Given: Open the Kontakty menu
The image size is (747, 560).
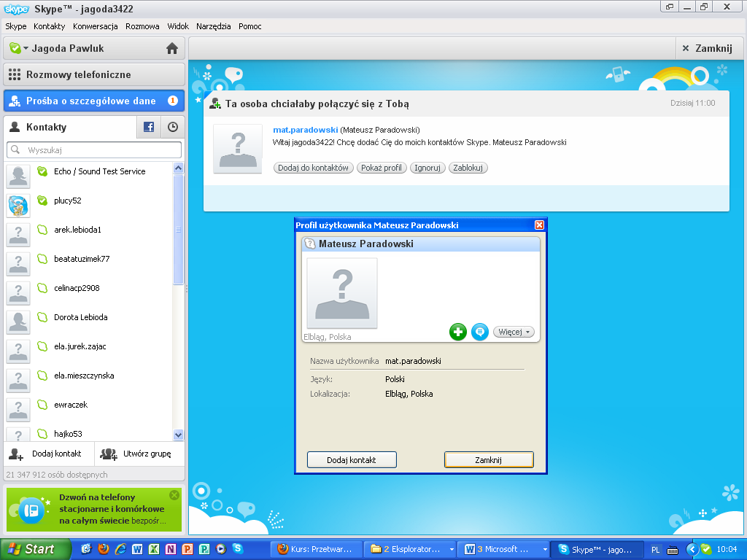Looking at the screenshot, I should [x=49, y=26].
